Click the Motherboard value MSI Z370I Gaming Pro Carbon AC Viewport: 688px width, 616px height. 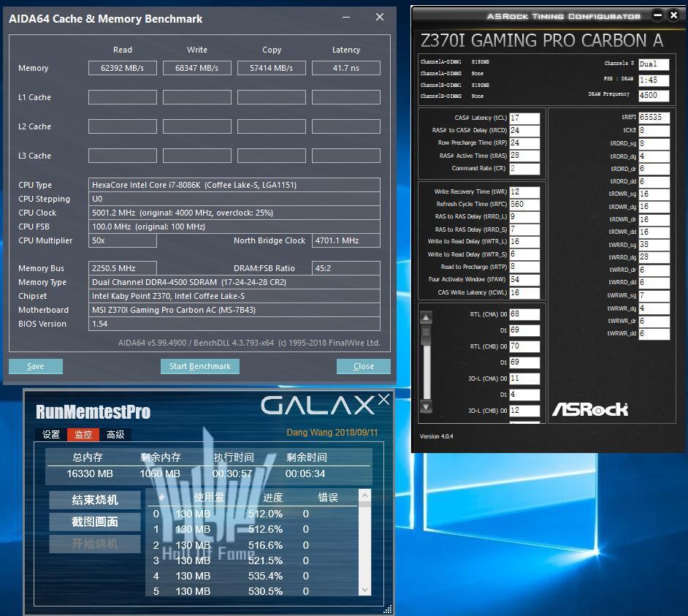234,310
